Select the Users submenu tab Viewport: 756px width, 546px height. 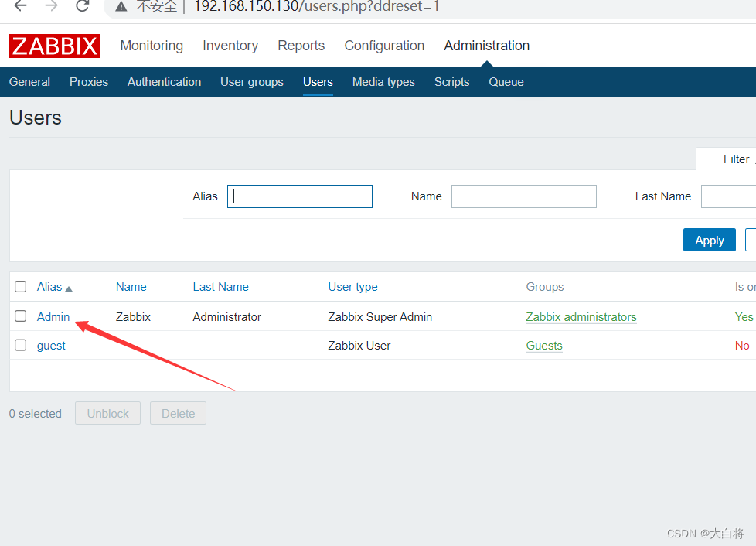click(x=318, y=82)
